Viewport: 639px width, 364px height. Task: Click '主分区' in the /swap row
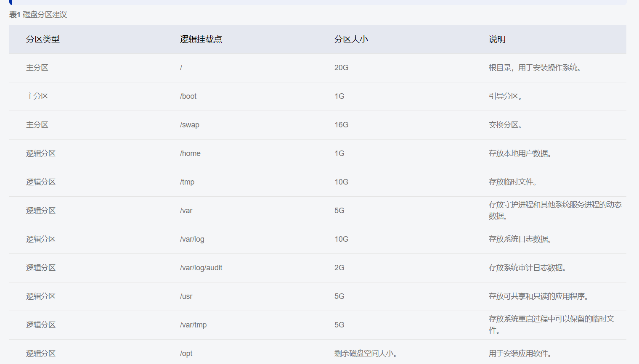point(37,125)
